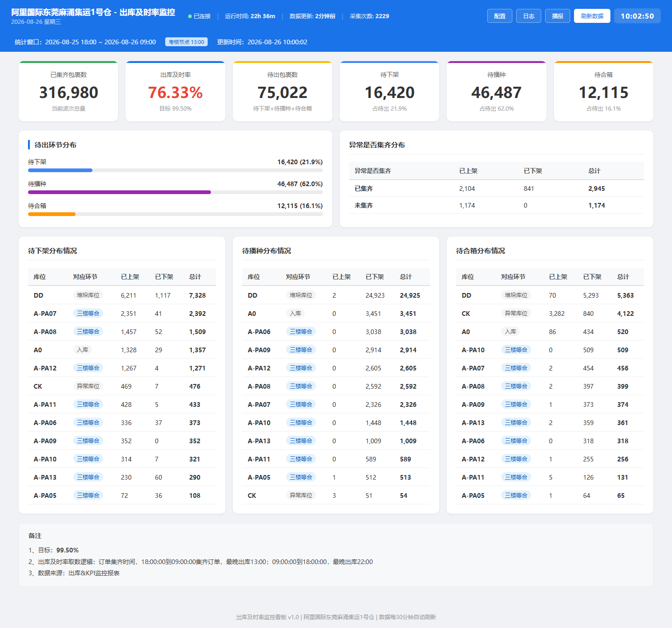This screenshot has height=628, width=672.
Task: Select the 已集齐包裹数 card
Action: [x=68, y=91]
